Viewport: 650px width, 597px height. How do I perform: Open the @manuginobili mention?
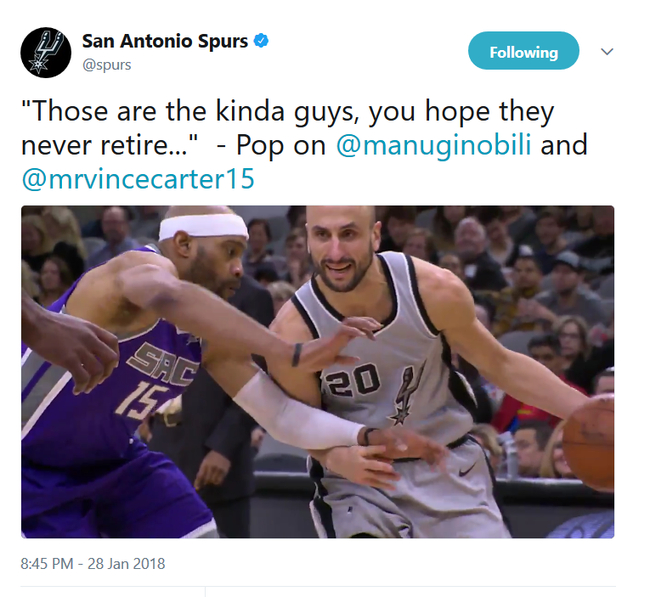(x=434, y=145)
